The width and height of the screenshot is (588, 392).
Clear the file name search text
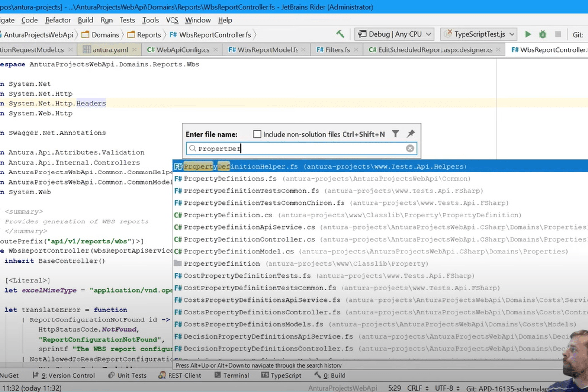pos(410,148)
